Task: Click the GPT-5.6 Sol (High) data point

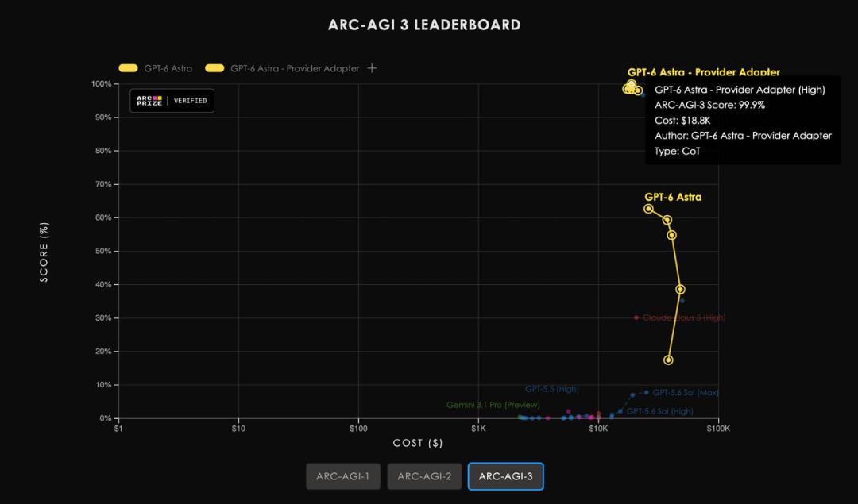Action: [620, 411]
